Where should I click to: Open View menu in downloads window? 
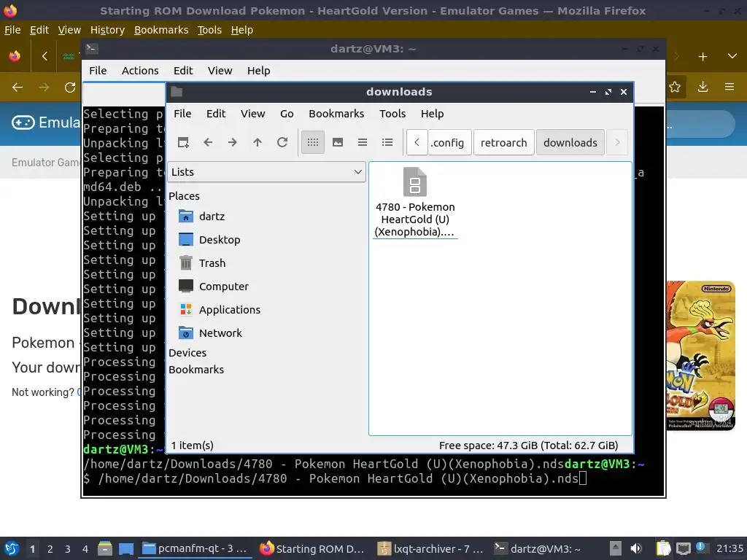coord(252,114)
